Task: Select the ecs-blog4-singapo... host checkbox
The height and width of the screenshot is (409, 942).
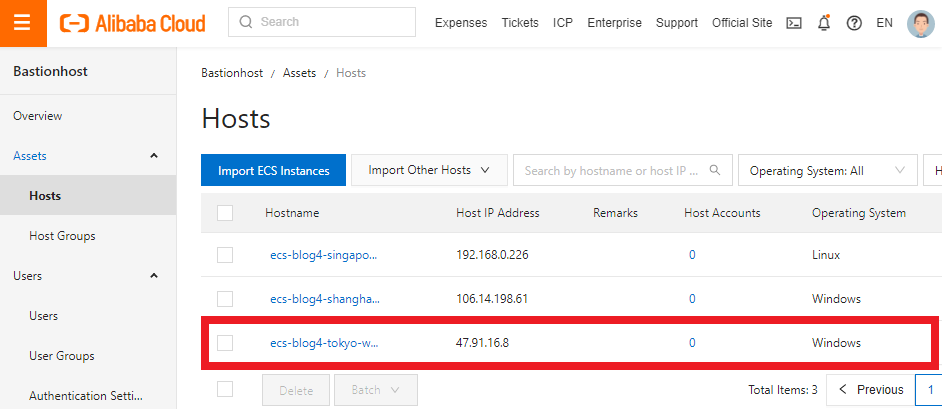Action: pos(225,255)
